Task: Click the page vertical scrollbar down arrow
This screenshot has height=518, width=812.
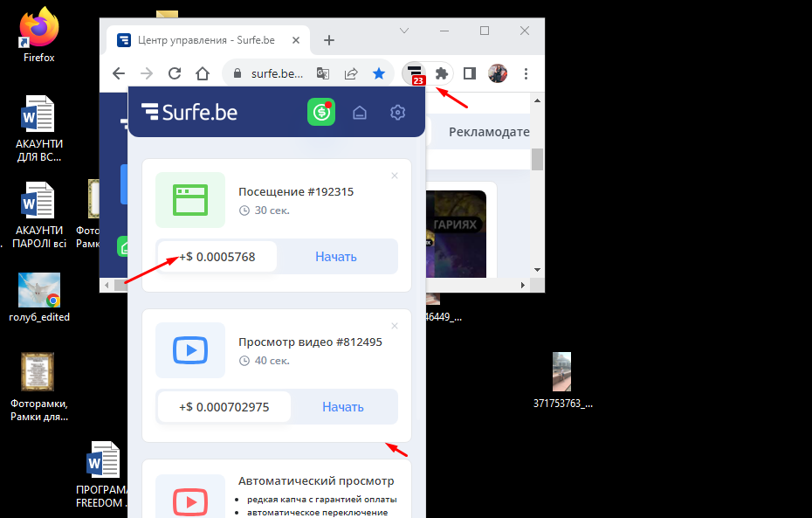Action: click(x=537, y=269)
